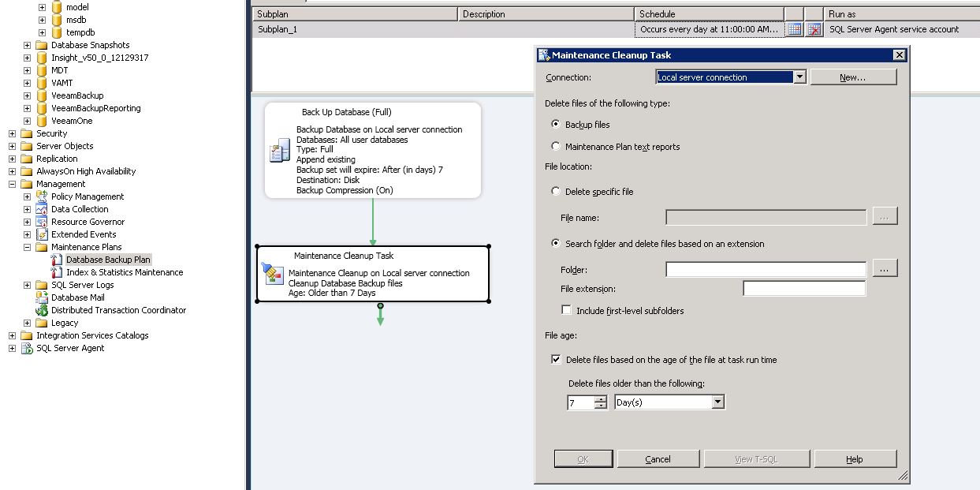The width and height of the screenshot is (980, 490).
Task: Click the SQL Server Logs folder icon
Action: [x=42, y=285]
